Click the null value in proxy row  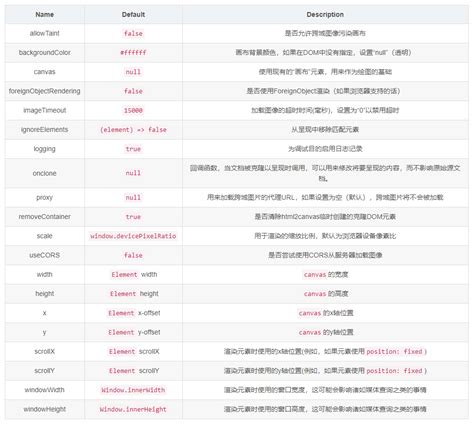133,197
